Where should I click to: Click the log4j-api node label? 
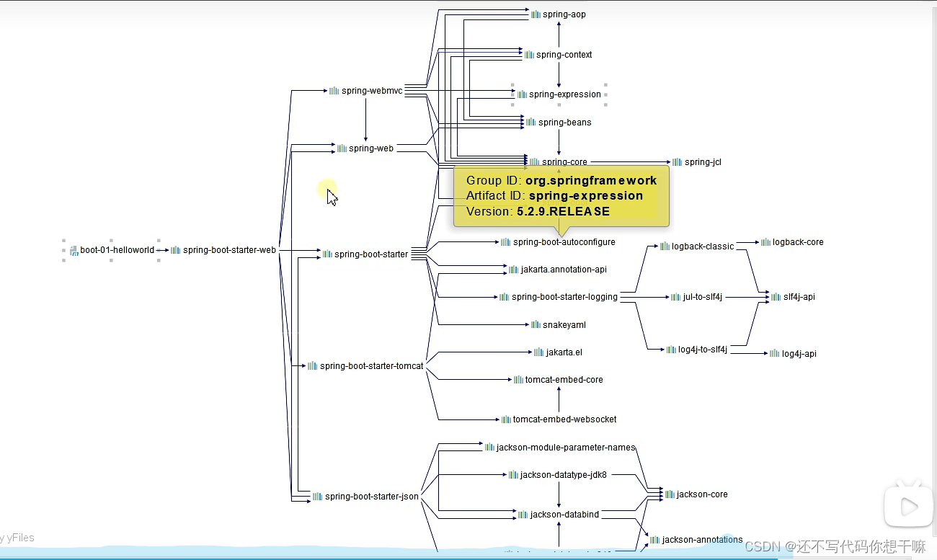click(x=799, y=354)
